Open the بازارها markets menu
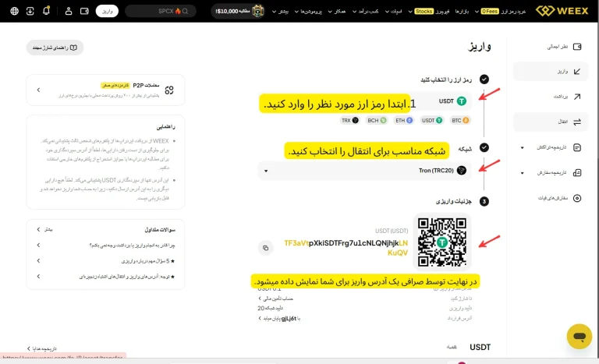The image size is (599, 364). 462,12
